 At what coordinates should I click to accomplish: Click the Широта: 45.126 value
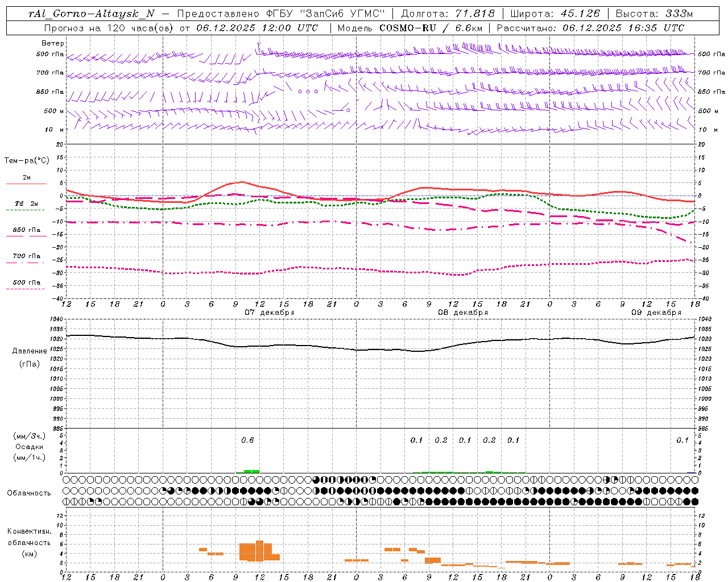(x=555, y=14)
